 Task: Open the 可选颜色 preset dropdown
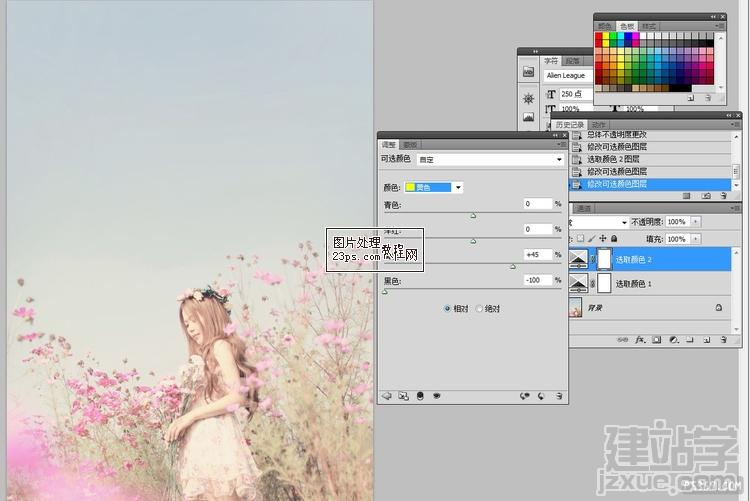pos(490,159)
